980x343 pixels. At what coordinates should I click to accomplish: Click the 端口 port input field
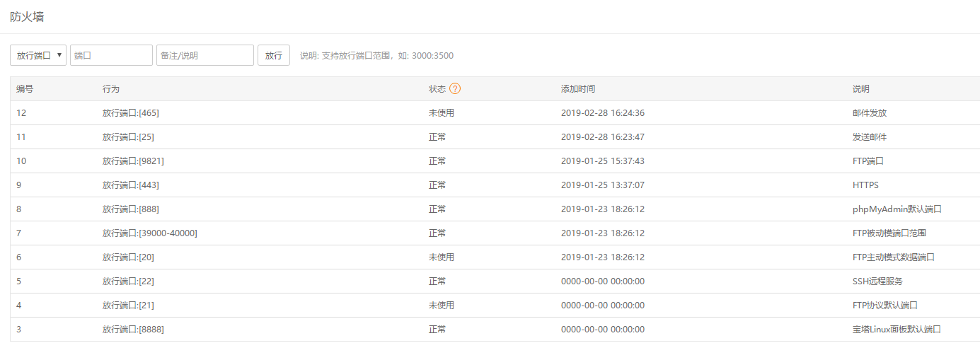click(111, 55)
